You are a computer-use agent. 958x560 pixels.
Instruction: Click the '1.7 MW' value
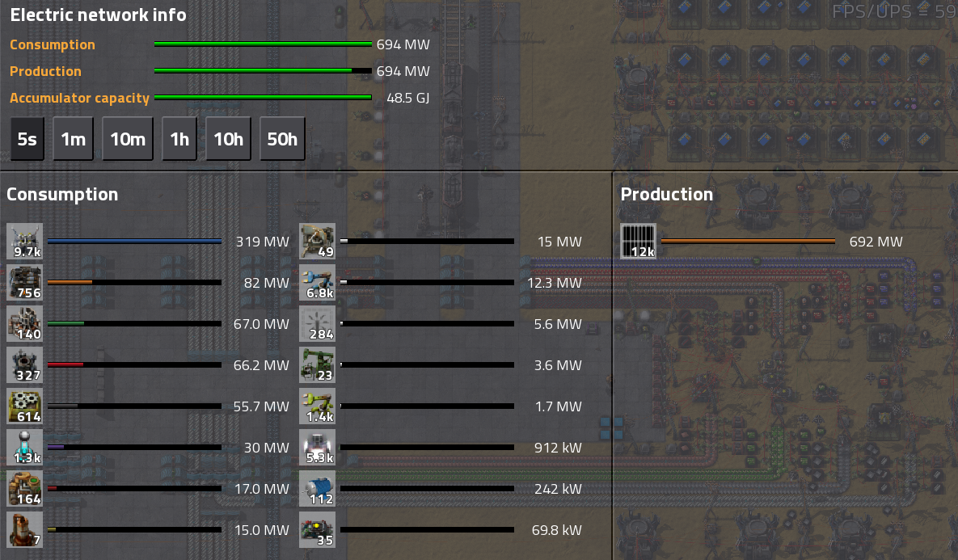[559, 406]
